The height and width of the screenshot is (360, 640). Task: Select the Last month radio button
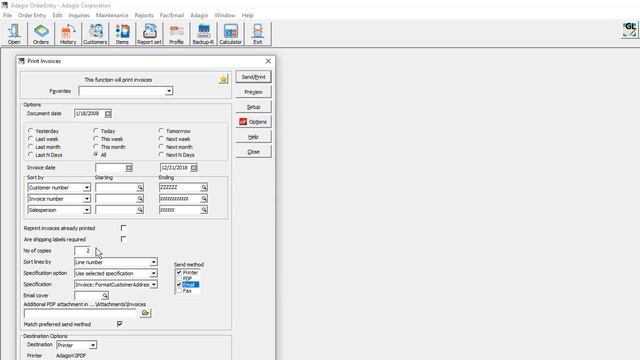[x=31, y=147]
